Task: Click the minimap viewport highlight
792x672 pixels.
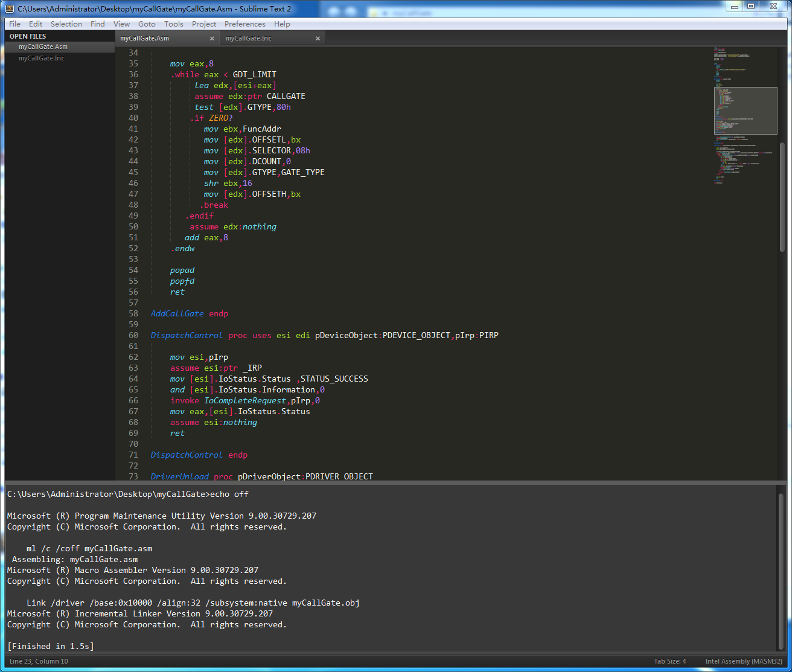Action: coord(745,110)
